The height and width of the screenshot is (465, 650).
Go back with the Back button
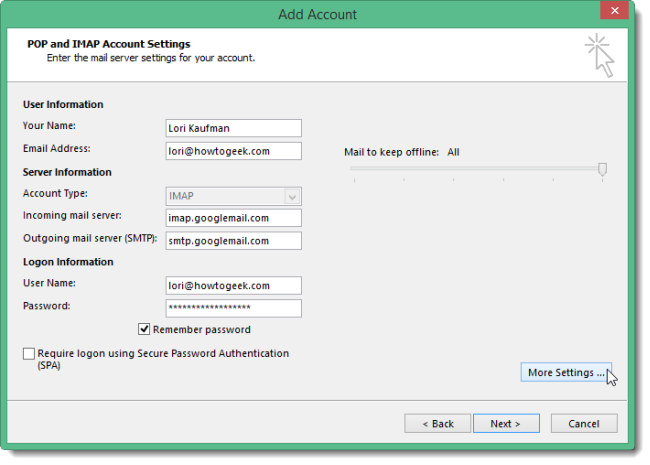(x=437, y=423)
